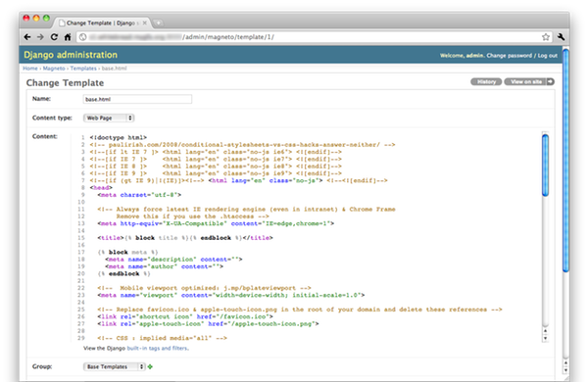Click the viewport meta line 23
Image resolution: width=588 pixels, height=382 pixels.
click(x=231, y=296)
